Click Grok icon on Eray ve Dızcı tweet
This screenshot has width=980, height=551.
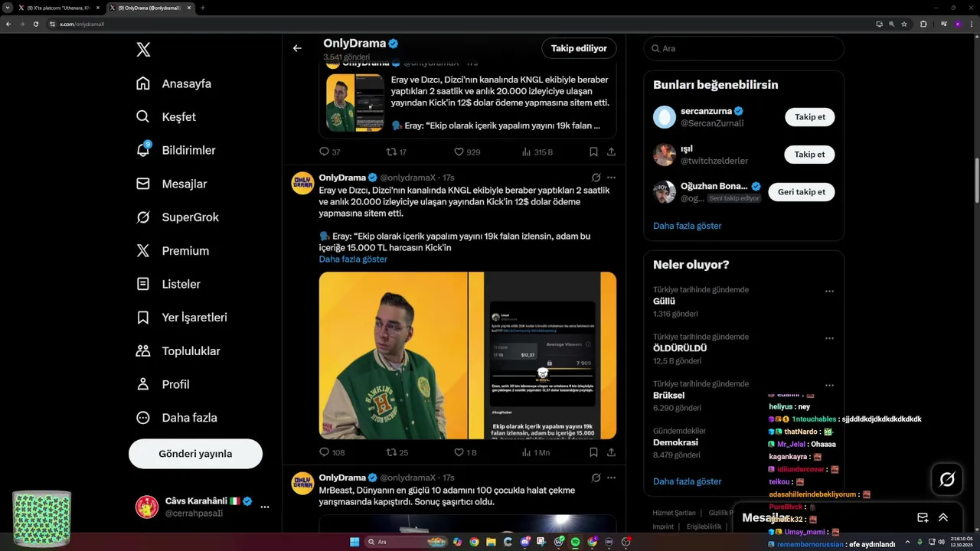tap(596, 178)
